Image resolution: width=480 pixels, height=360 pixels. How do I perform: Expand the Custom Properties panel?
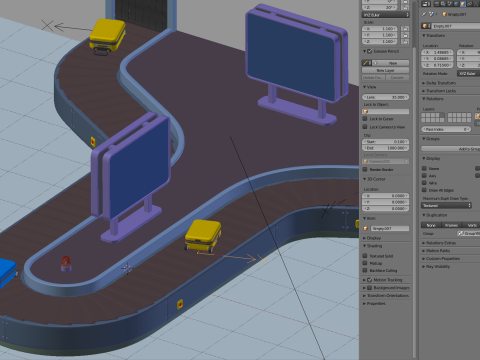424,259
